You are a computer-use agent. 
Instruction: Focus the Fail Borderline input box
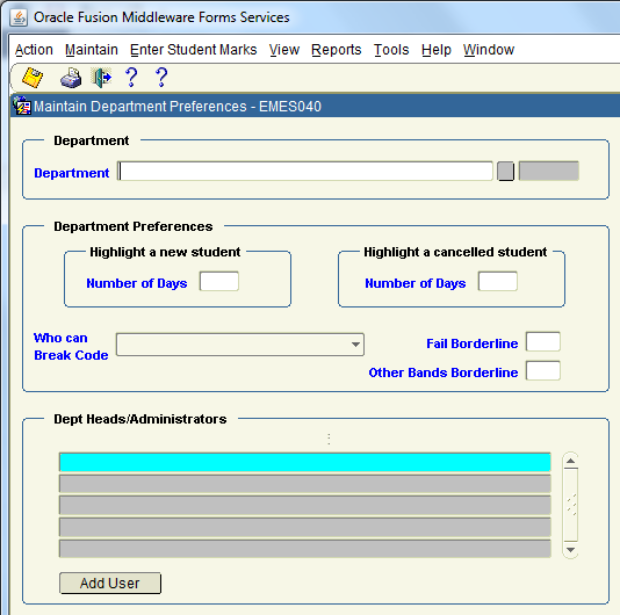click(x=543, y=343)
